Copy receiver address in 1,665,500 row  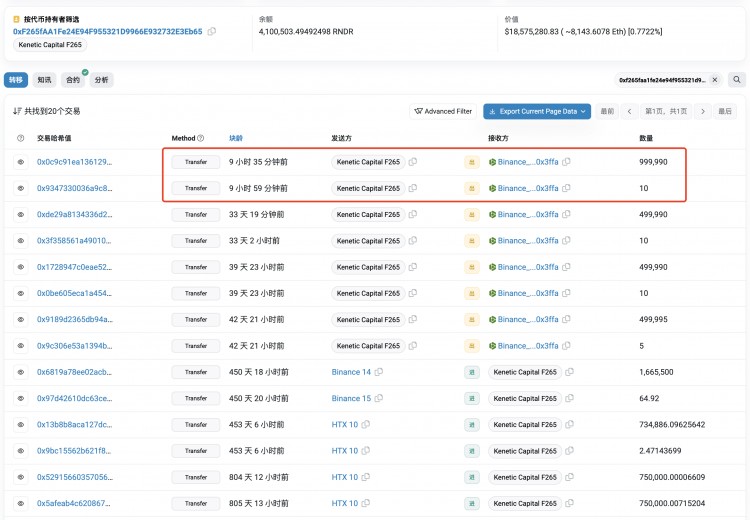(570, 372)
